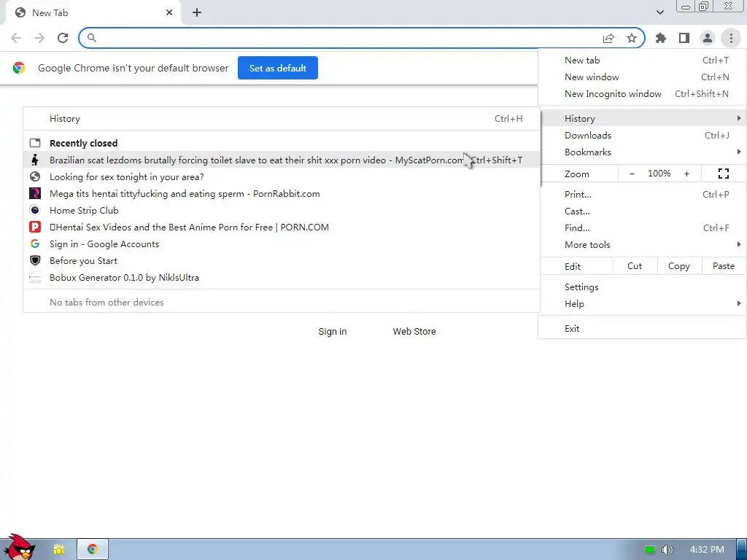Click the fullscreen zoom icon
The image size is (747, 560).
723,174
